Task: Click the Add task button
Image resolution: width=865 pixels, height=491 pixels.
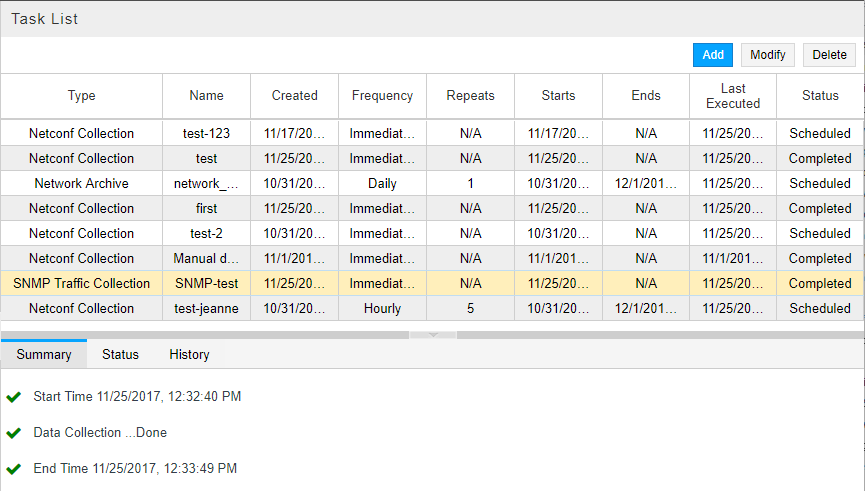Action: 713,55
